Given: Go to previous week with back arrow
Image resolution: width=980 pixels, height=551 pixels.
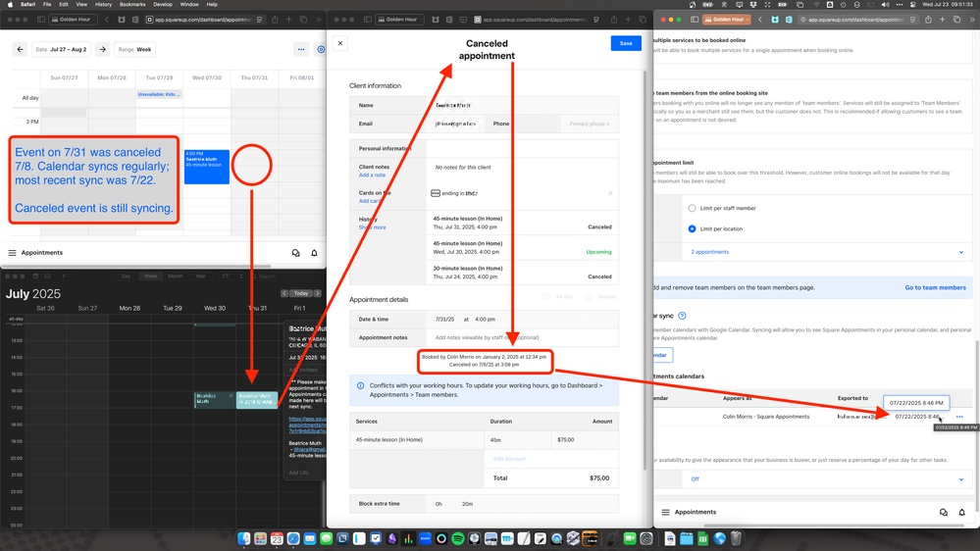Looking at the screenshot, I should [20, 49].
